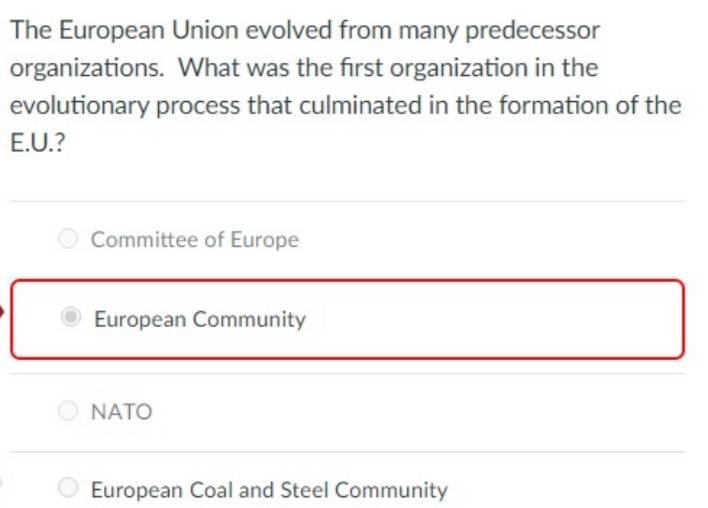This screenshot has width=708, height=508.
Task: Click the word 'organizations.' in the question
Action: [87, 69]
